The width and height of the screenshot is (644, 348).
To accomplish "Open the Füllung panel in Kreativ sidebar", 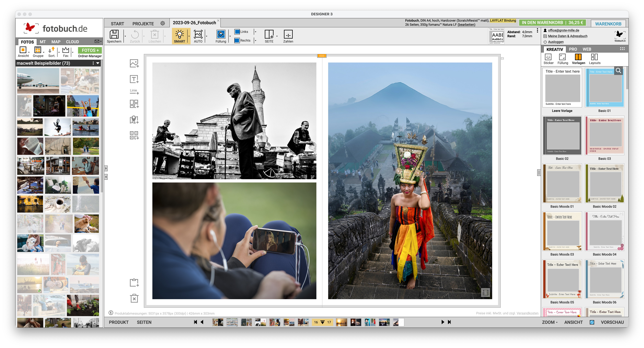I will tap(562, 57).
